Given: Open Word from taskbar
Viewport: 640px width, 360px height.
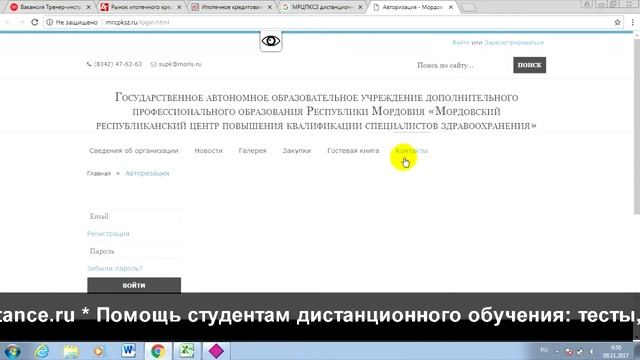Looking at the screenshot, I should (x=129, y=351).
